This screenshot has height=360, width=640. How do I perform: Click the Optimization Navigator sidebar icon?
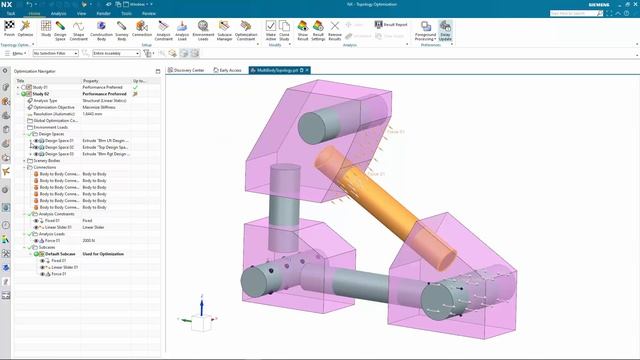[6, 171]
